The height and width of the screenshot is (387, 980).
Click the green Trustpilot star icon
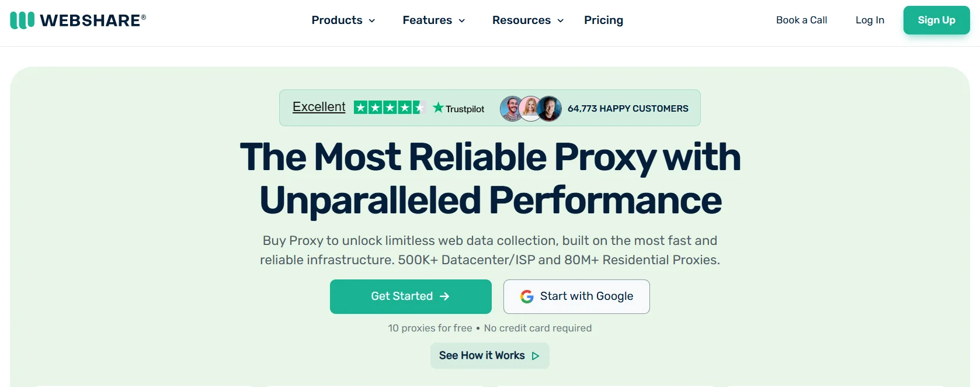click(438, 107)
